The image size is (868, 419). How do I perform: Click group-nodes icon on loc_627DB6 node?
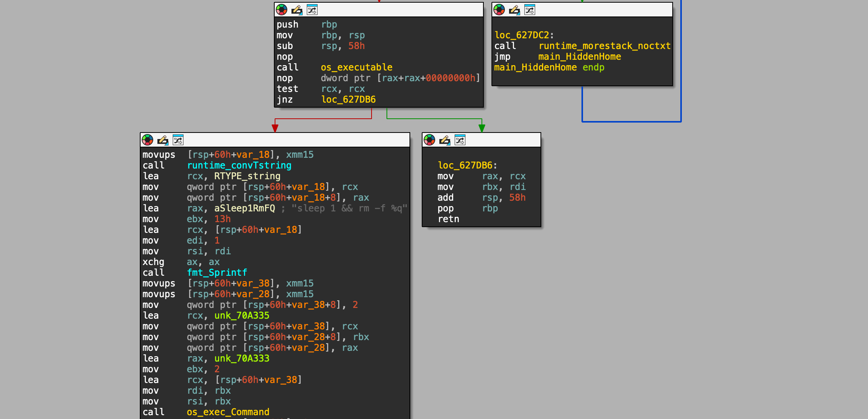pyautogui.click(x=460, y=140)
